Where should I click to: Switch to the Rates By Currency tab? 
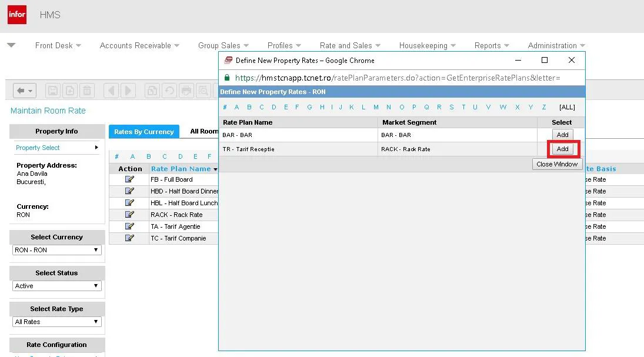(x=144, y=132)
